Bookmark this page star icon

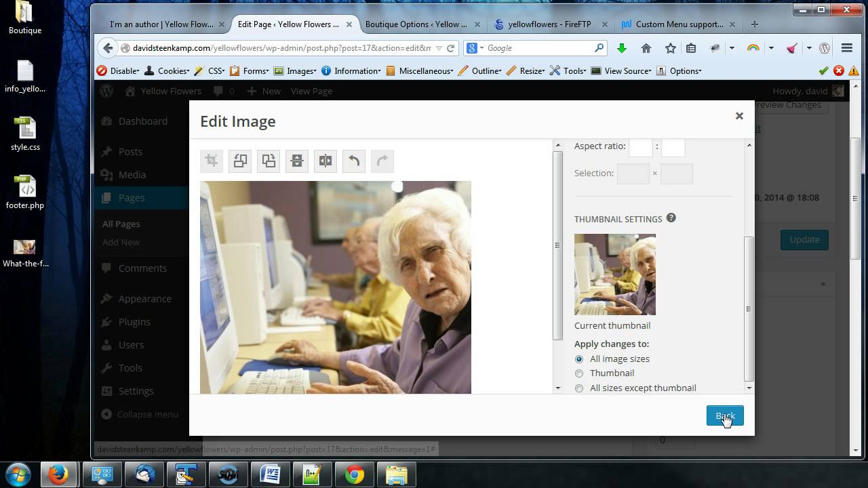pos(671,48)
